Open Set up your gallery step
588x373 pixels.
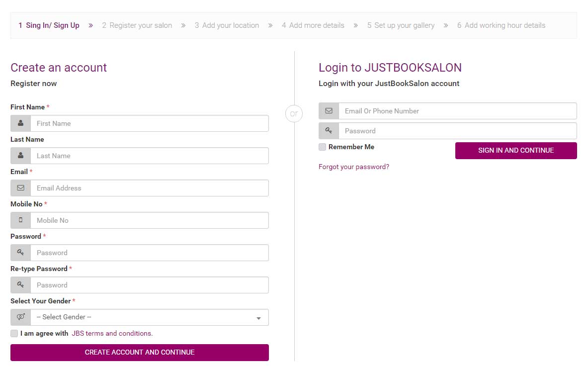[x=401, y=25]
